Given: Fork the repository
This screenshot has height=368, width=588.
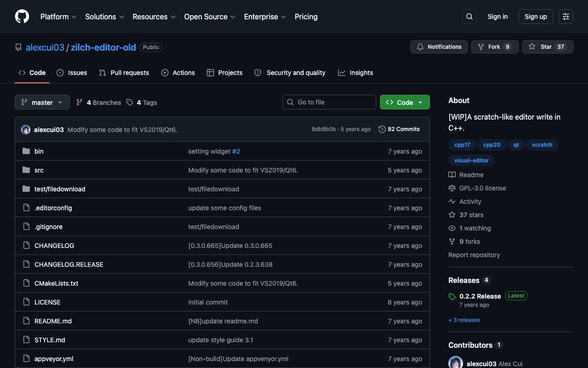Looking at the screenshot, I should pyautogui.click(x=495, y=47).
